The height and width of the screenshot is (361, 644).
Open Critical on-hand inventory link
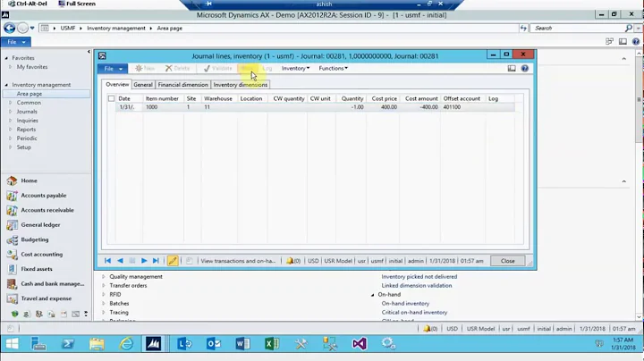[414, 313]
